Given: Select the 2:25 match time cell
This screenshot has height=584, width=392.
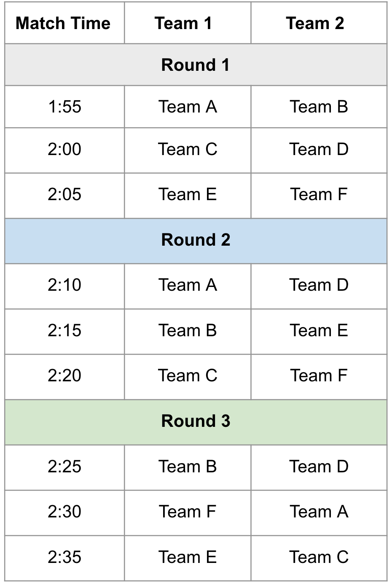Looking at the screenshot, I should pyautogui.click(x=64, y=467).
